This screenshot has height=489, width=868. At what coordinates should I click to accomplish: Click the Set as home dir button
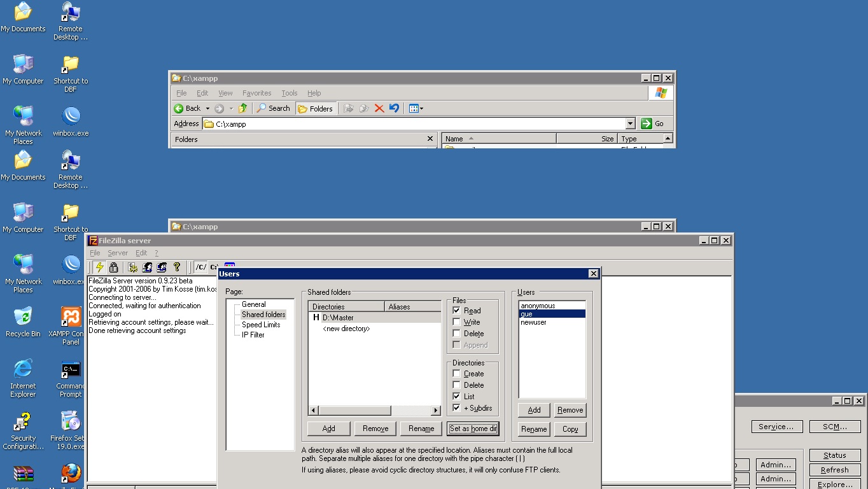click(x=473, y=429)
